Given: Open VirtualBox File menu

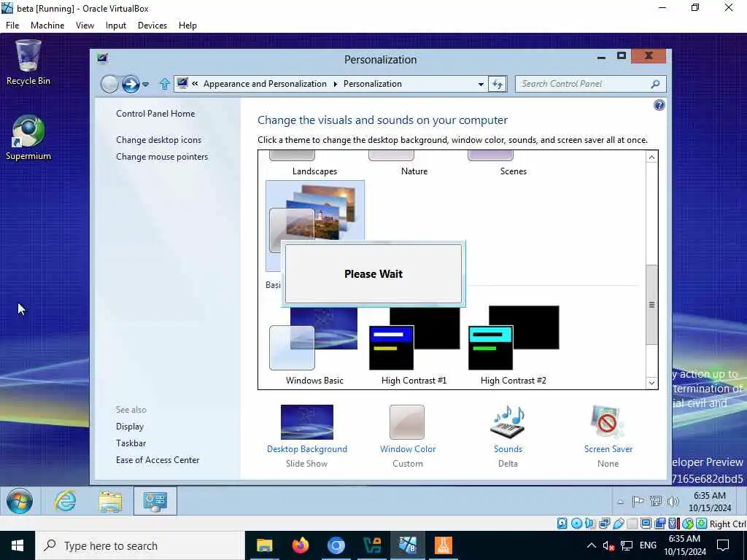Looking at the screenshot, I should tap(12, 26).
